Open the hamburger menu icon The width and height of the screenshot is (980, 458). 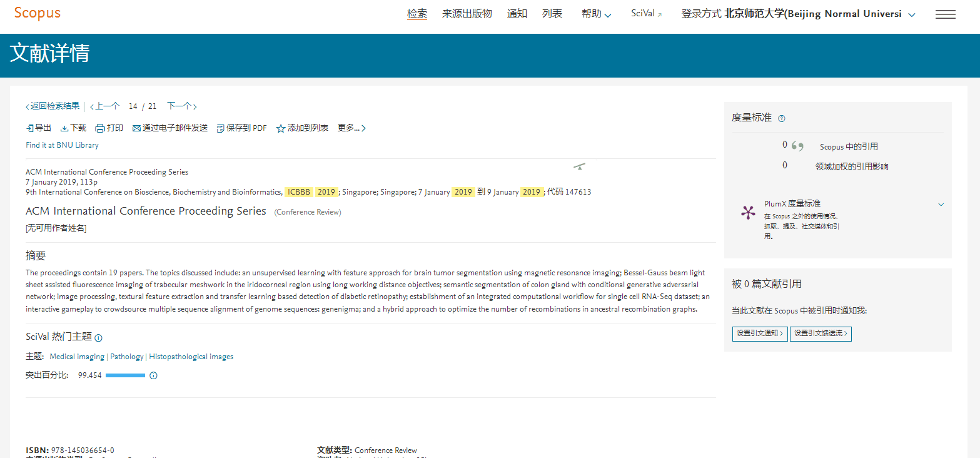945,14
